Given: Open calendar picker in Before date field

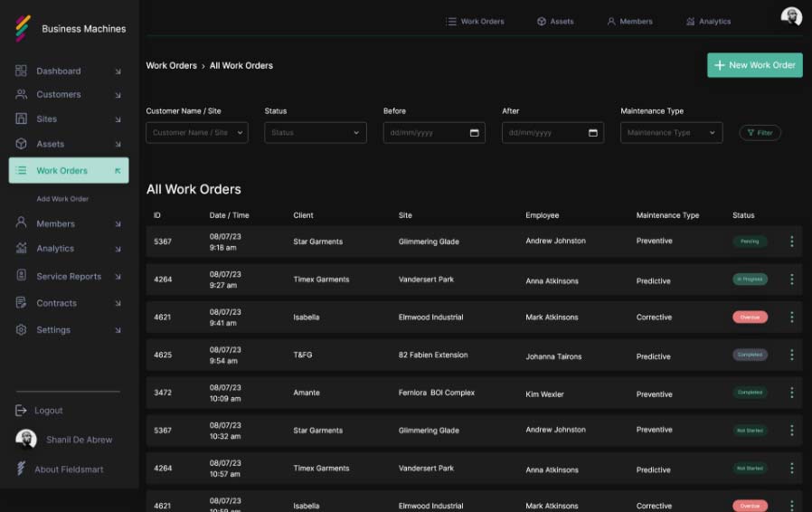Looking at the screenshot, I should (x=474, y=133).
